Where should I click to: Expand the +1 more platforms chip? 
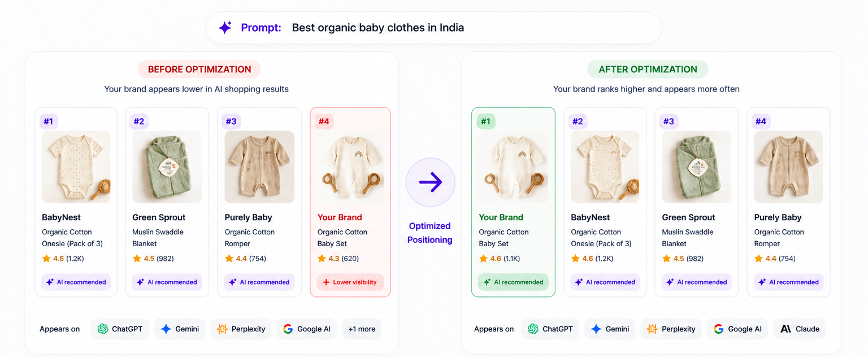point(362,329)
